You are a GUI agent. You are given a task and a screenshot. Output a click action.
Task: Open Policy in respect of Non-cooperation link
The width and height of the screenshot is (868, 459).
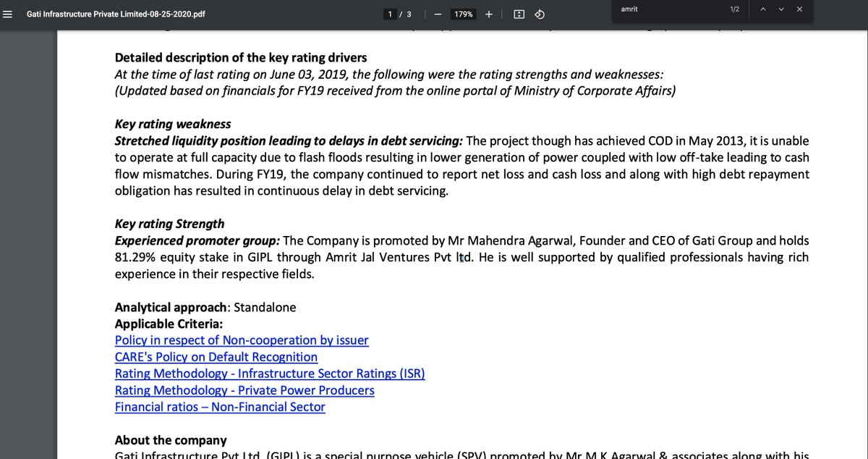click(x=242, y=340)
